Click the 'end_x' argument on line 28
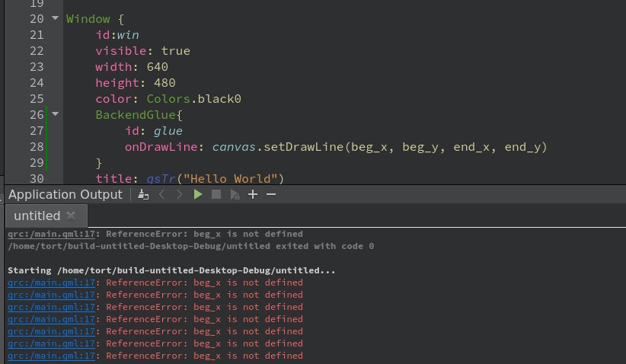Viewport: 626px width, 364px height. coord(471,147)
